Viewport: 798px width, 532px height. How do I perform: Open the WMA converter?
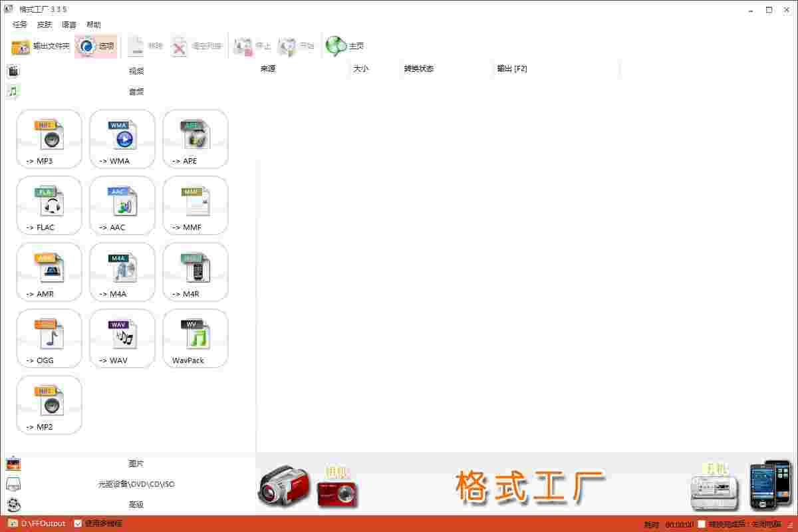[122, 138]
